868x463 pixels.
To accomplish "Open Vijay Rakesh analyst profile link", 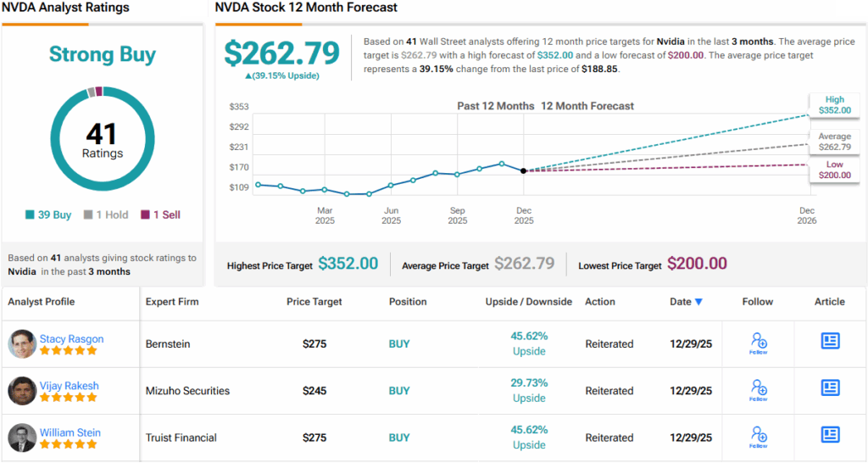I will [69, 385].
